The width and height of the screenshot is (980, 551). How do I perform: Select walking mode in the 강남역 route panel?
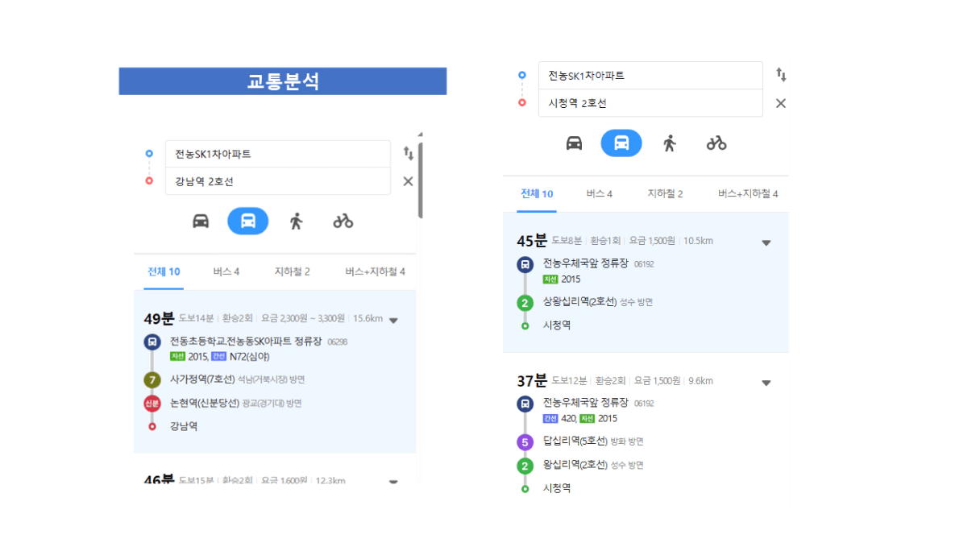296,221
